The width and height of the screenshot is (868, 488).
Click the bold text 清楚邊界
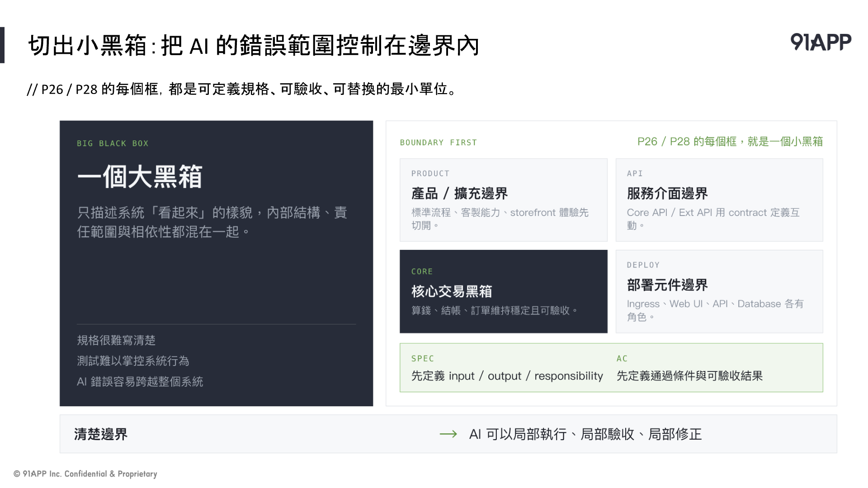click(101, 434)
